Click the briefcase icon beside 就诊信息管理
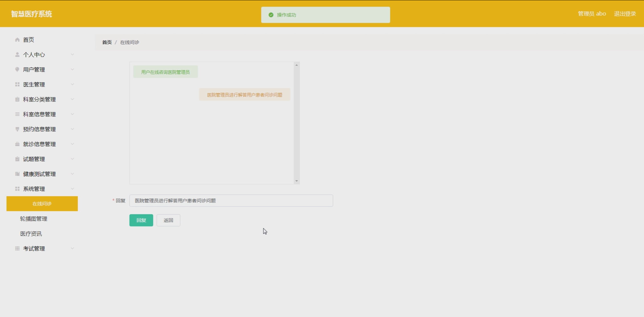 point(17,144)
